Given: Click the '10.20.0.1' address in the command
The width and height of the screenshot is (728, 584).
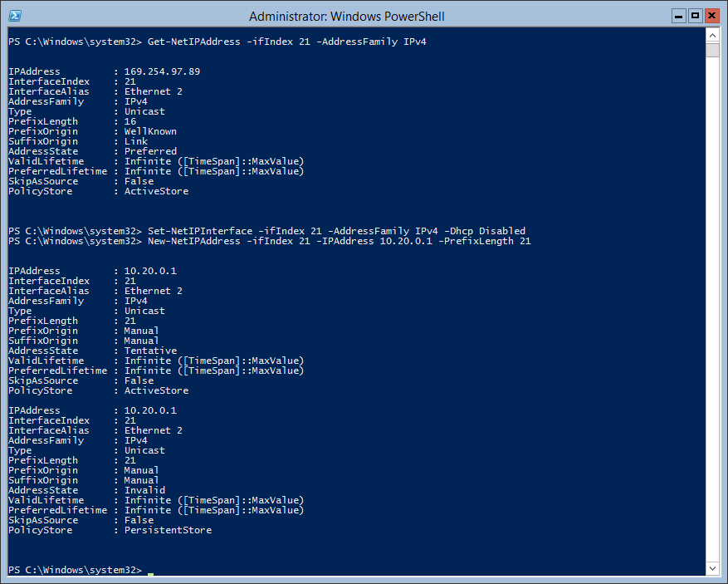Looking at the screenshot, I should 406,241.
